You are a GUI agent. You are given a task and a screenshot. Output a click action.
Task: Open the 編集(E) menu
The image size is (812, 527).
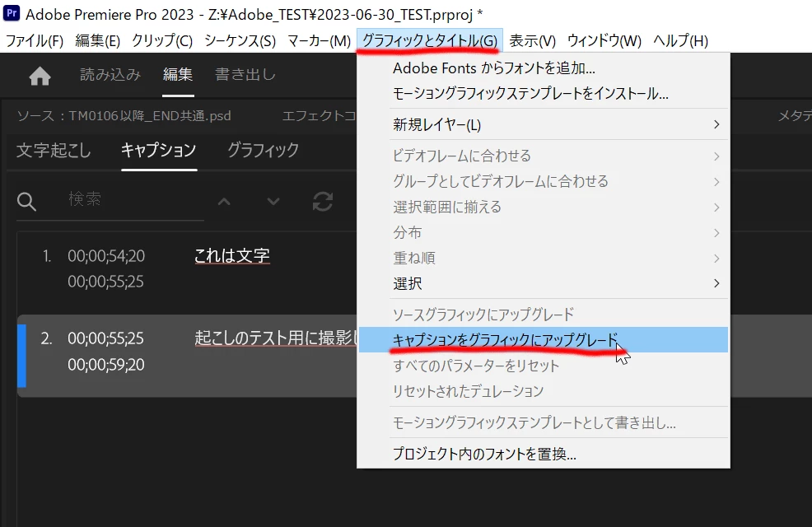point(97,40)
